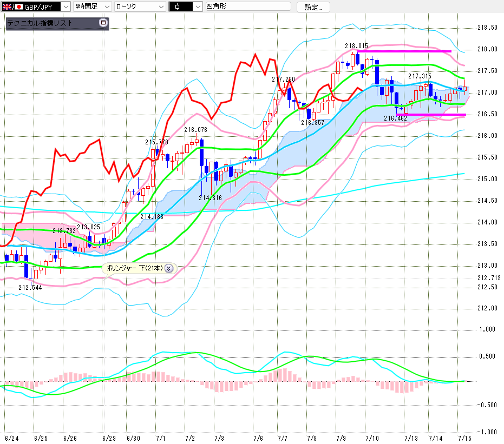This screenshot has height=444, width=504.
Task: Click the MACD axis 1.000 label
Action: tap(487, 329)
